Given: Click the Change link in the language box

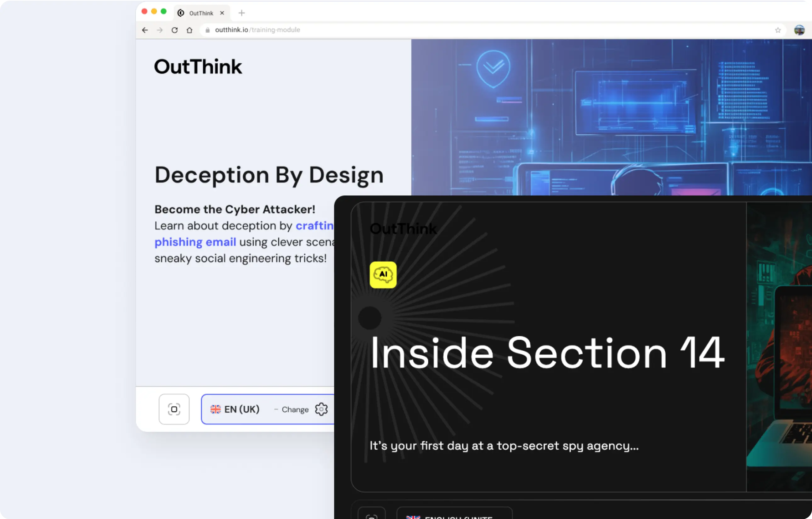Looking at the screenshot, I should pos(295,409).
